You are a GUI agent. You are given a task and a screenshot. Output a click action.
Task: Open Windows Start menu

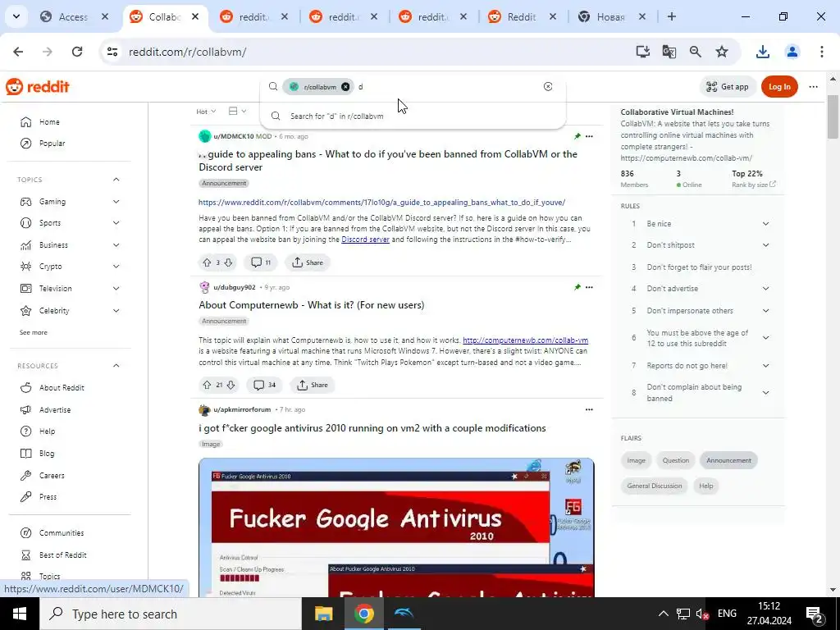click(20, 614)
